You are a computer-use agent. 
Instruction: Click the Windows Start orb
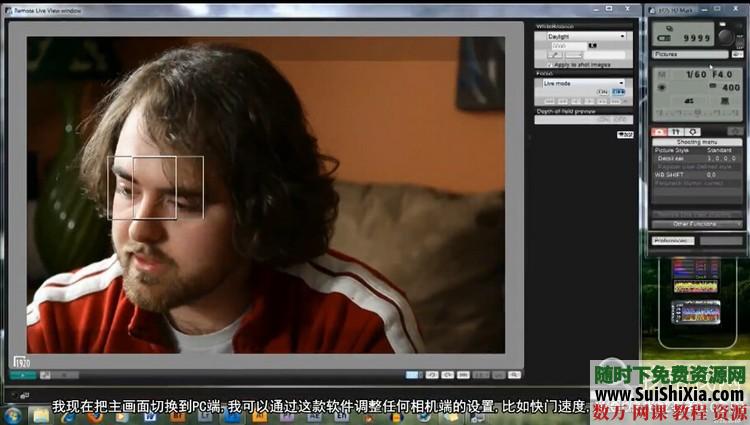point(13,413)
